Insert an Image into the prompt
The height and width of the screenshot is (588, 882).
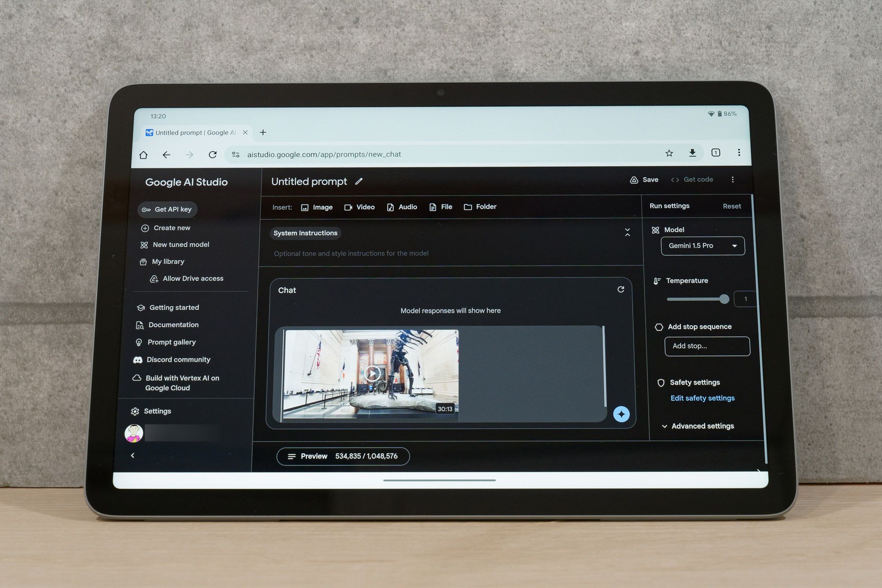317,207
